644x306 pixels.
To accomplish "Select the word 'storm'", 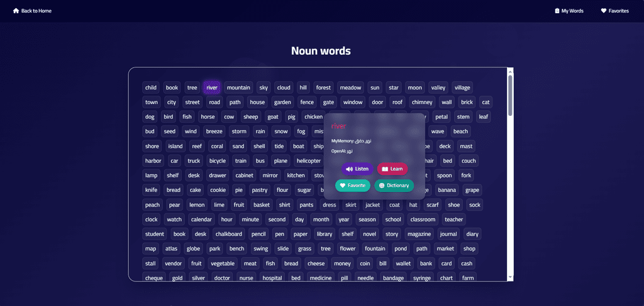I will pyautogui.click(x=238, y=132).
